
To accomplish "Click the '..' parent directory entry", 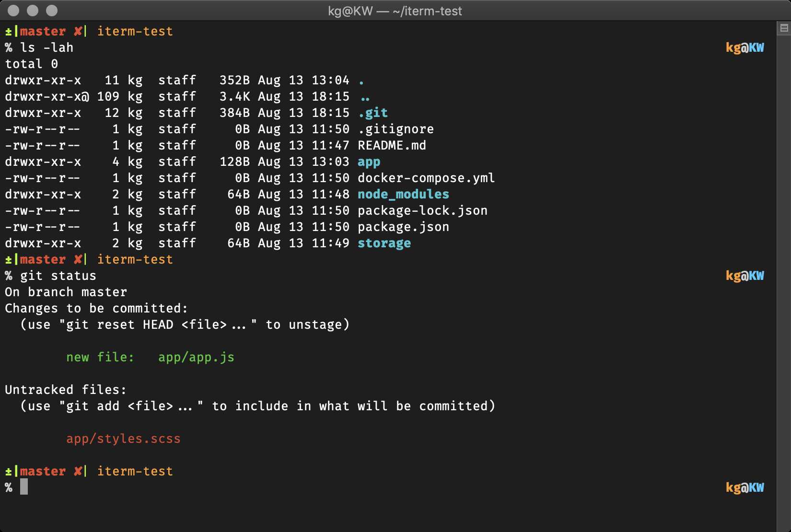I will [365, 98].
